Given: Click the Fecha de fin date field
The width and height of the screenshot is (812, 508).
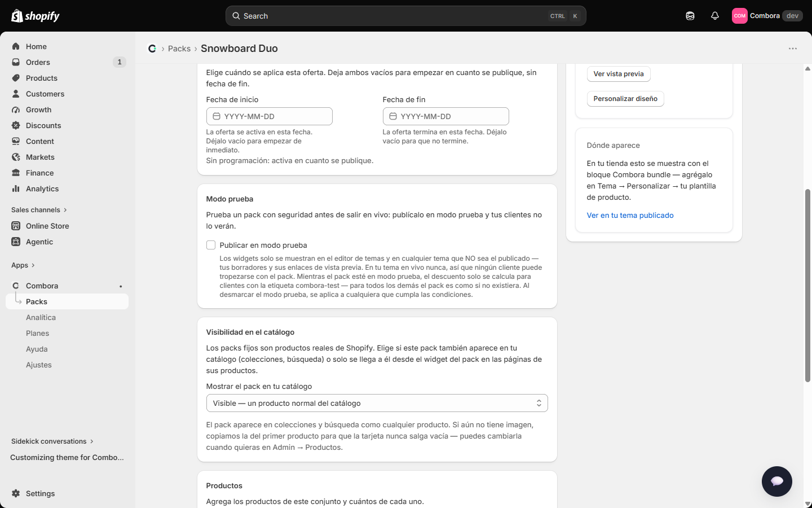Looking at the screenshot, I should 446,116.
